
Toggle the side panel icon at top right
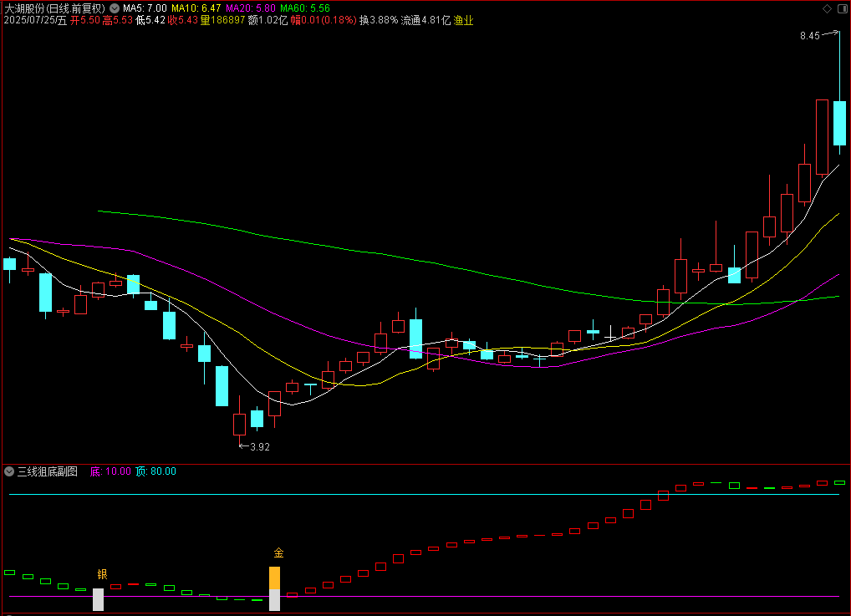pos(843,8)
